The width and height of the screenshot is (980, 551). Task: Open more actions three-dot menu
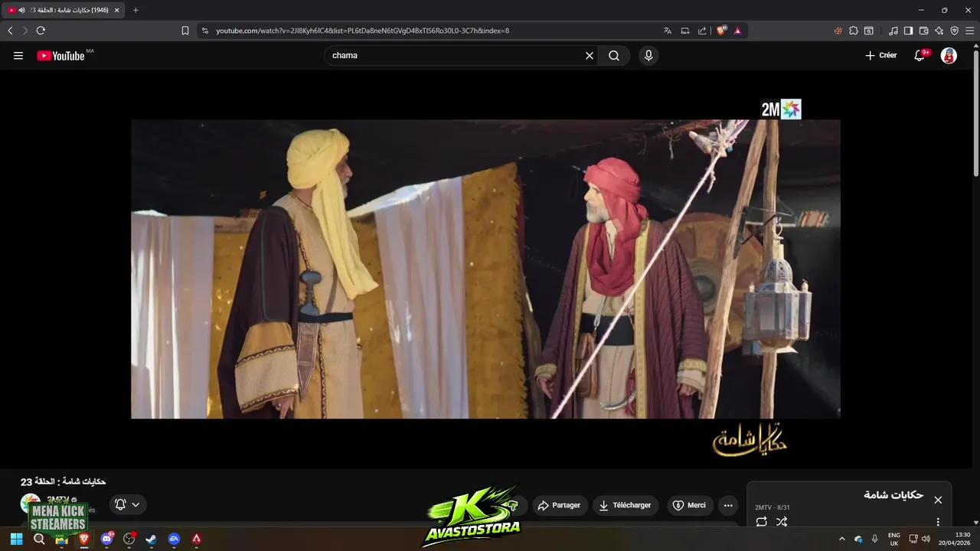(x=728, y=505)
